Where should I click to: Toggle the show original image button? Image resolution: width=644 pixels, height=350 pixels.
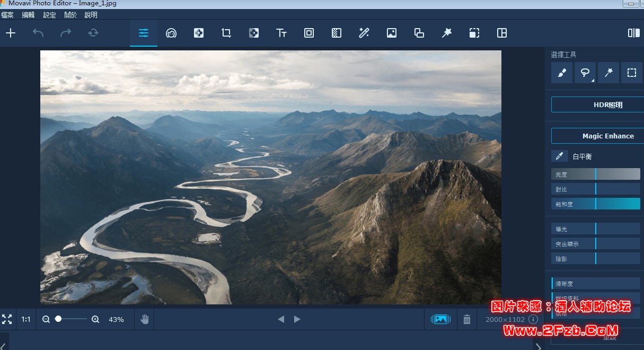tap(440, 319)
